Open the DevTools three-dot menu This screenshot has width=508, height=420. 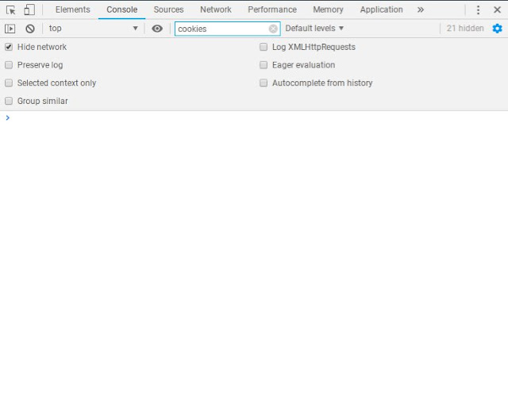point(478,10)
